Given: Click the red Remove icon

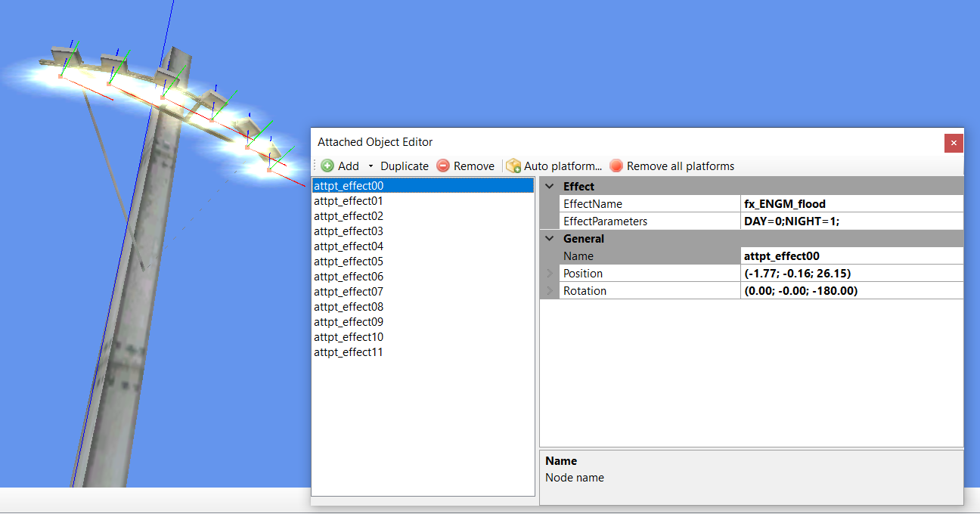Looking at the screenshot, I should click(443, 166).
